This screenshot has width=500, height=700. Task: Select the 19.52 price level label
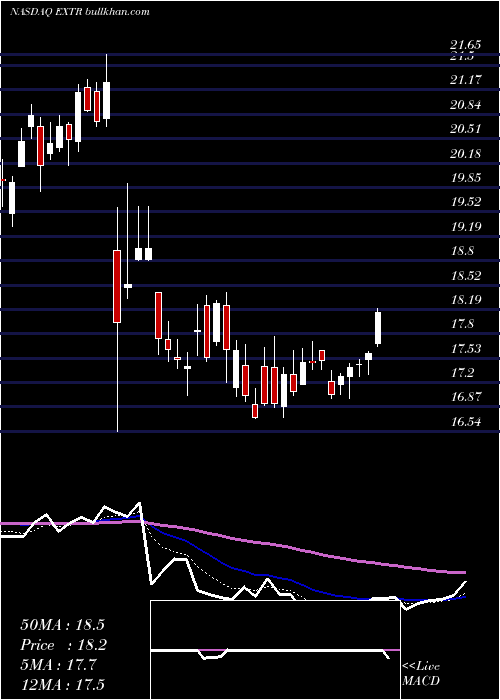[x=466, y=202]
